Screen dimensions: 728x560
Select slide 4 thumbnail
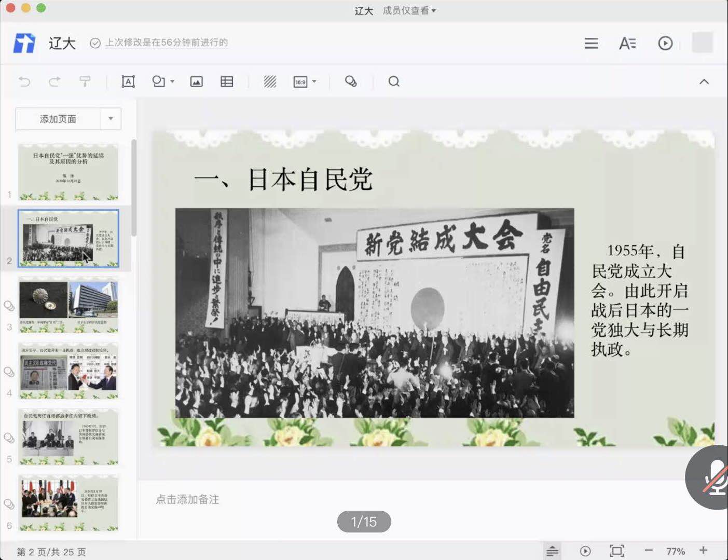[68, 371]
